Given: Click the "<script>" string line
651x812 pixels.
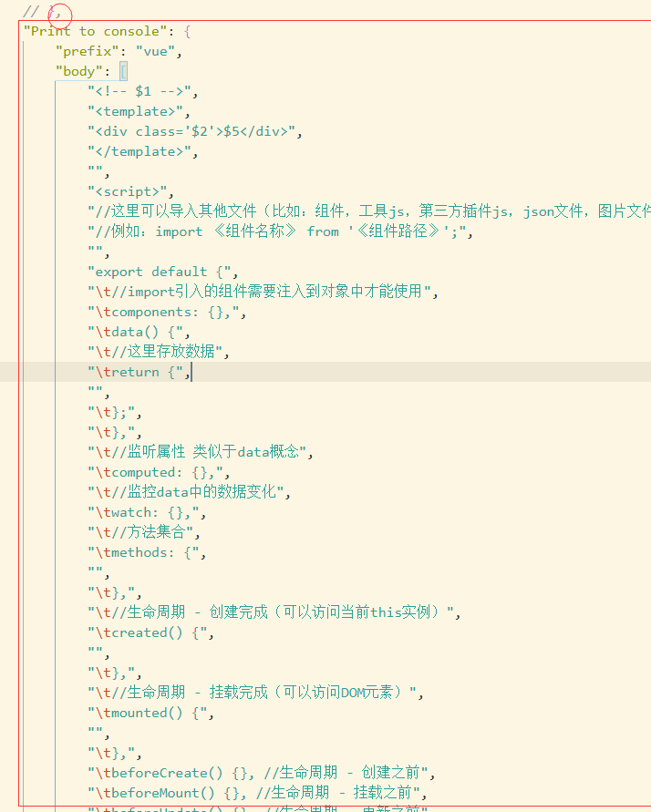Looking at the screenshot, I should coord(129,191).
